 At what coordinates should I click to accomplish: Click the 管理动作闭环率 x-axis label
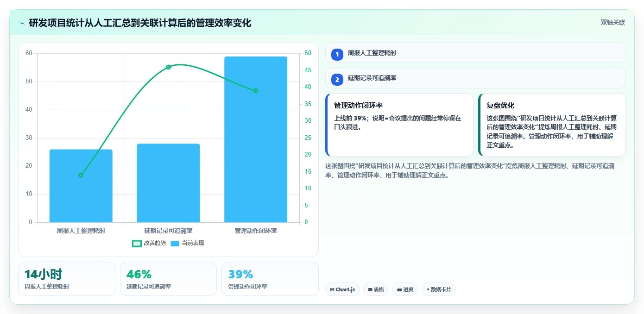[256, 231]
